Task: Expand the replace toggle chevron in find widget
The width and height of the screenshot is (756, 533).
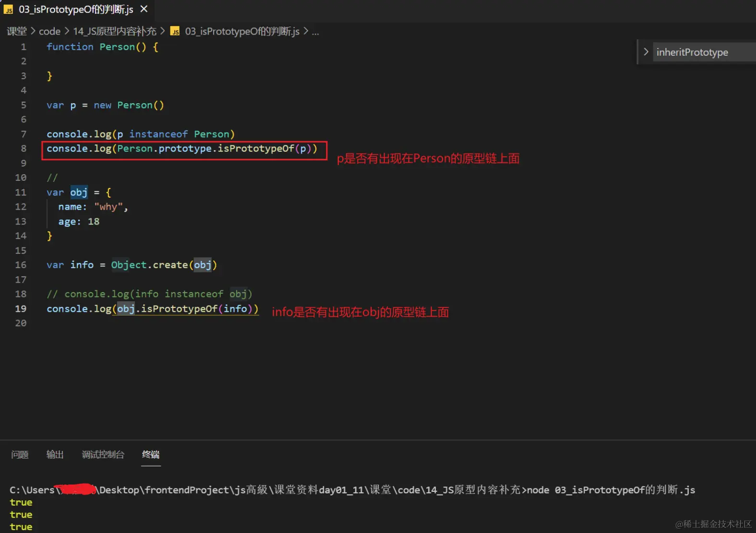Action: click(646, 52)
